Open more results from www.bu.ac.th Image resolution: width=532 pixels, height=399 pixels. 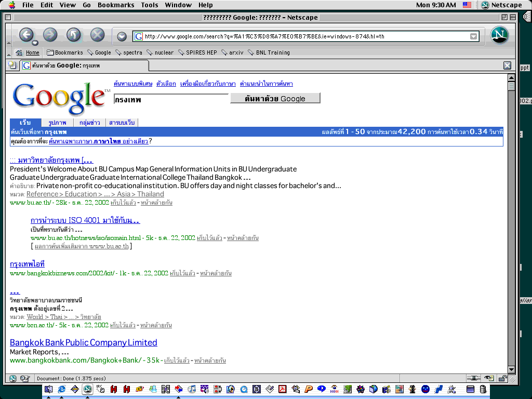click(82, 246)
